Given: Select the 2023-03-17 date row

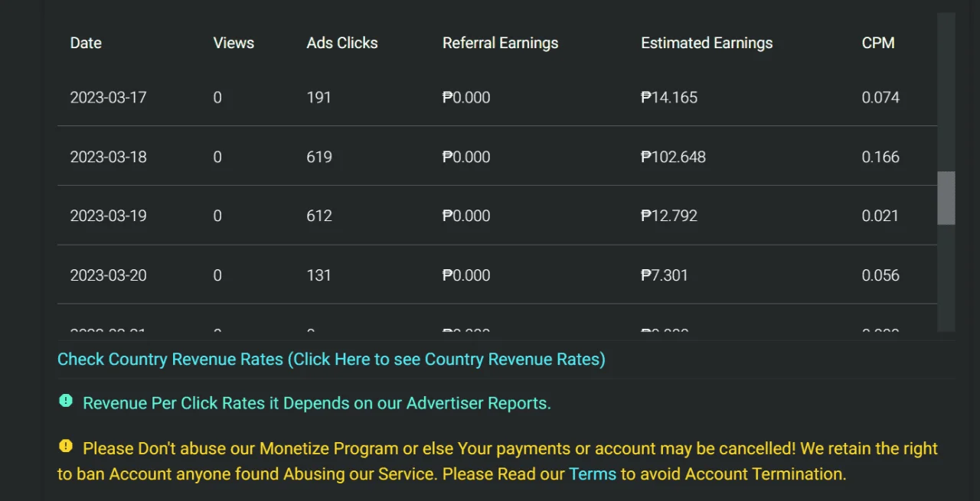Looking at the screenshot, I should [497, 97].
